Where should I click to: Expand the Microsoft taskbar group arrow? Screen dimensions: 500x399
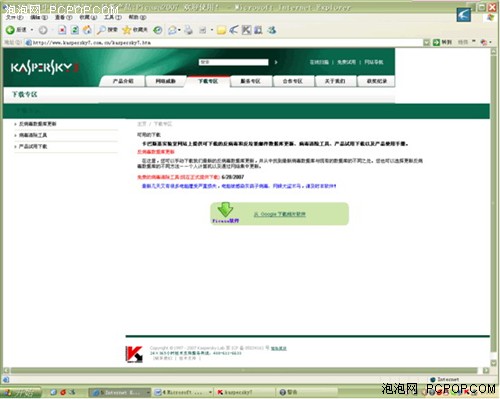point(210,392)
